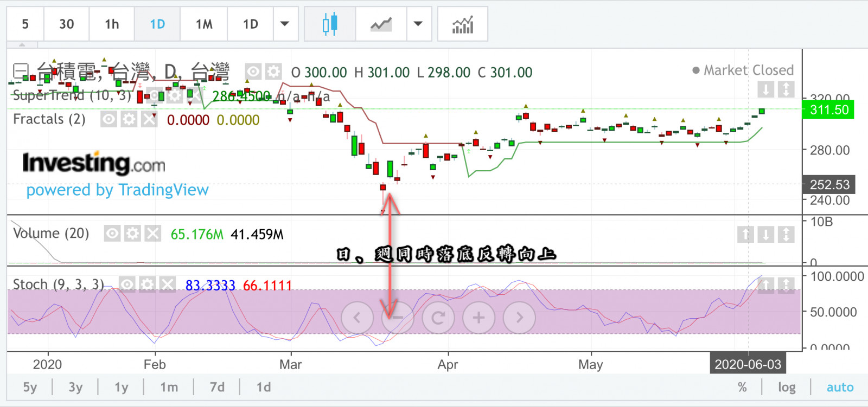
Task: Switch to the area chart style icon
Action: pyautogui.click(x=381, y=24)
